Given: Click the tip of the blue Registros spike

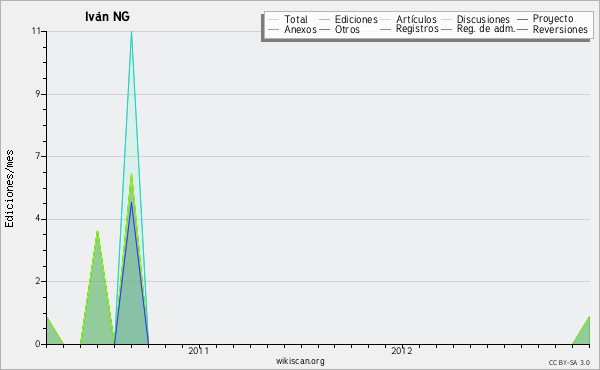Looking at the screenshot, I should (131, 203).
